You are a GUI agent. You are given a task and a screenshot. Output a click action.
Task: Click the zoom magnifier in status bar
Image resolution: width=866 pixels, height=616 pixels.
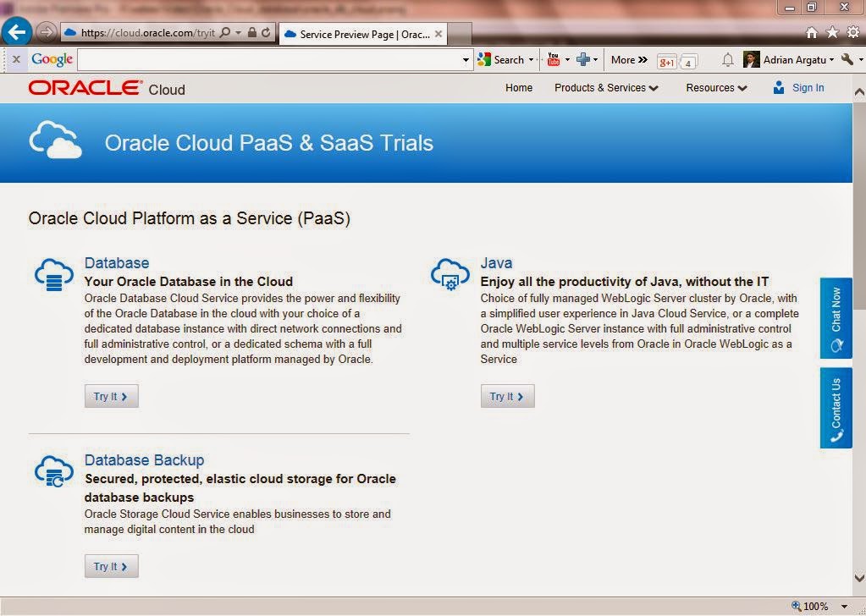[x=796, y=606]
